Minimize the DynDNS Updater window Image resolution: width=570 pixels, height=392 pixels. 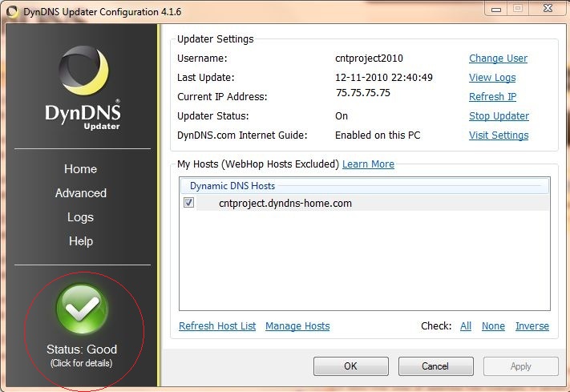pyautogui.click(x=495, y=9)
